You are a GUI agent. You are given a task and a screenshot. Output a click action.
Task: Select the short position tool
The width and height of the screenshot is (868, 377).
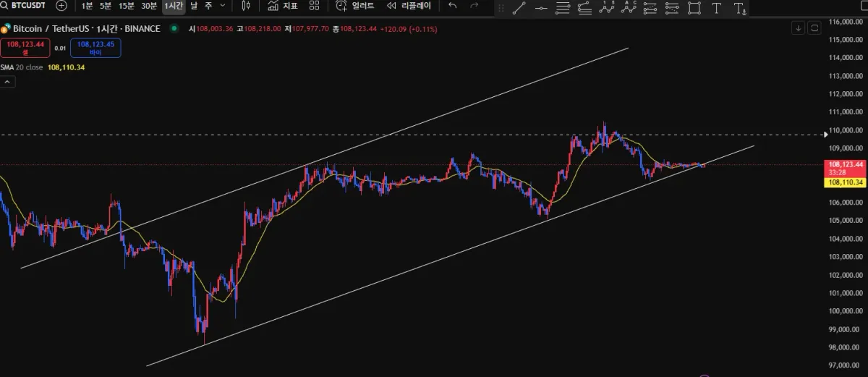(673, 8)
